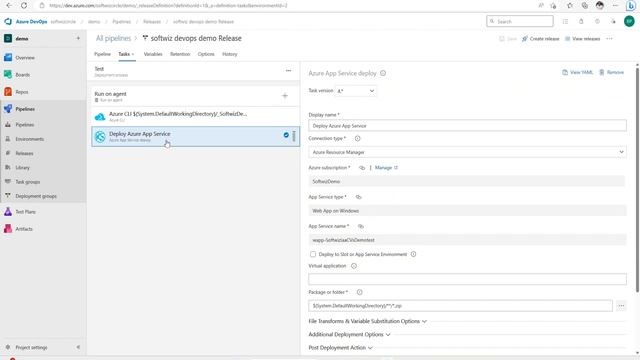Enable Deploy to Slot or App Service Environment

(x=313, y=254)
